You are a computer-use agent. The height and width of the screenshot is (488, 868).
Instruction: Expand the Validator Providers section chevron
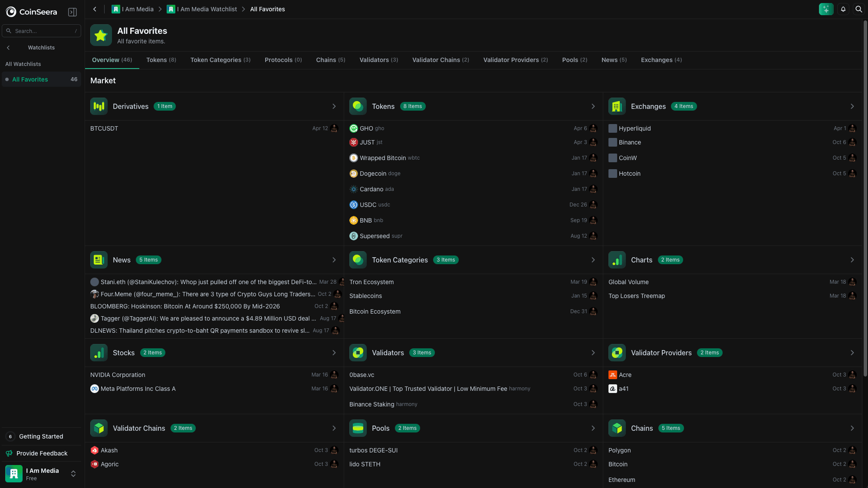tap(852, 353)
